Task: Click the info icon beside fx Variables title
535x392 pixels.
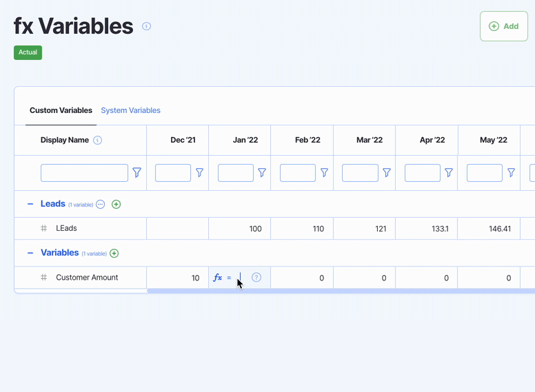Action: coord(146,26)
